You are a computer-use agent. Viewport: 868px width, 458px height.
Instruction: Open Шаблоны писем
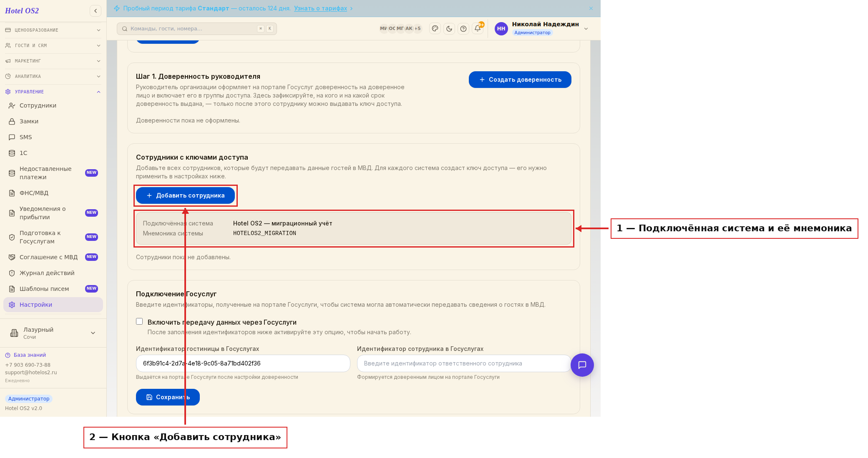coord(53,289)
